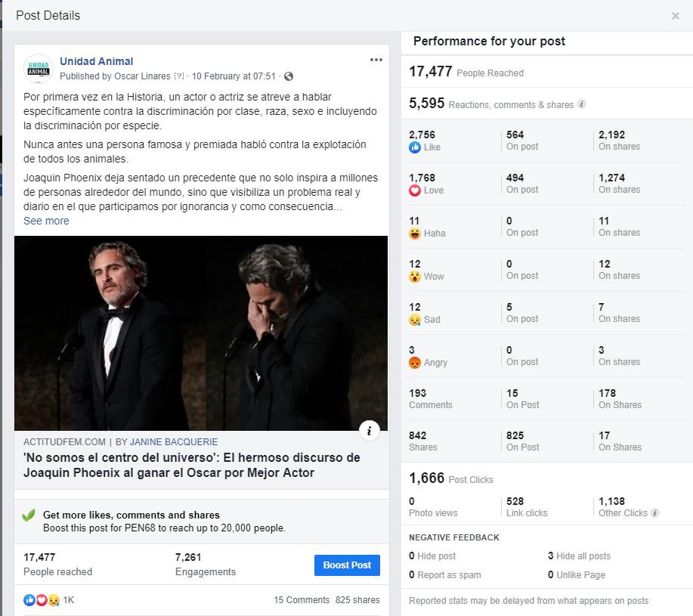Screen dimensions: 693x616
Task: Click the 193 Comments total
Action: point(431,398)
